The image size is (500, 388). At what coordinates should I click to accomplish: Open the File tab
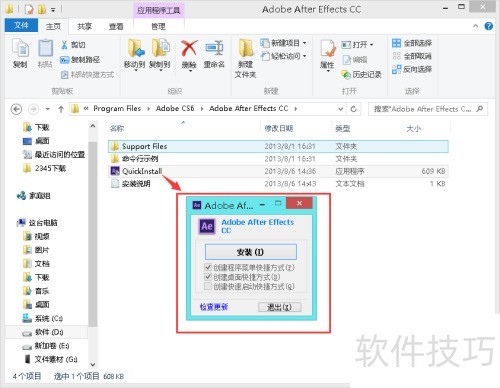21,25
